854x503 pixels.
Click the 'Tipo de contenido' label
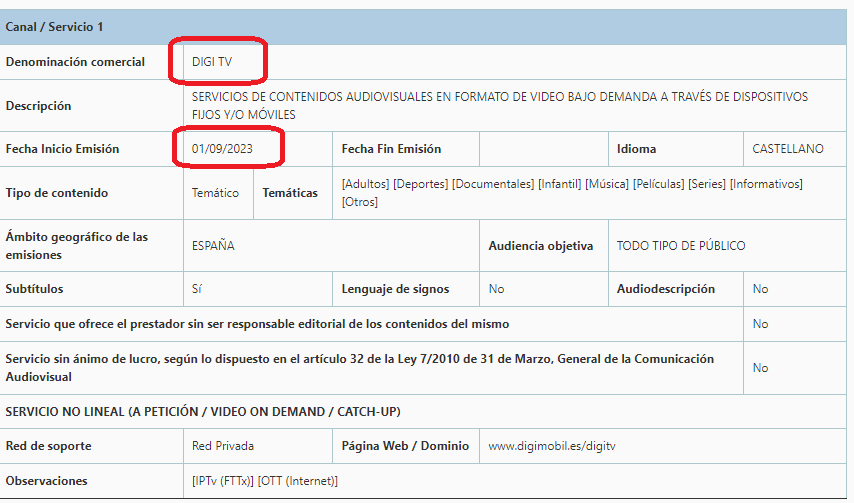[x=57, y=193]
